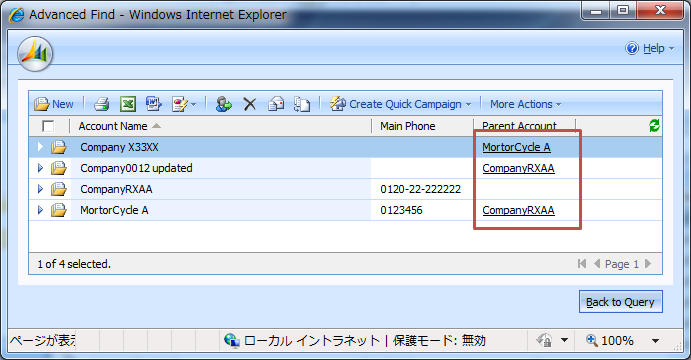This screenshot has height=360, width=691.
Task: Click the send email icon in the toolbar
Action: [x=276, y=104]
